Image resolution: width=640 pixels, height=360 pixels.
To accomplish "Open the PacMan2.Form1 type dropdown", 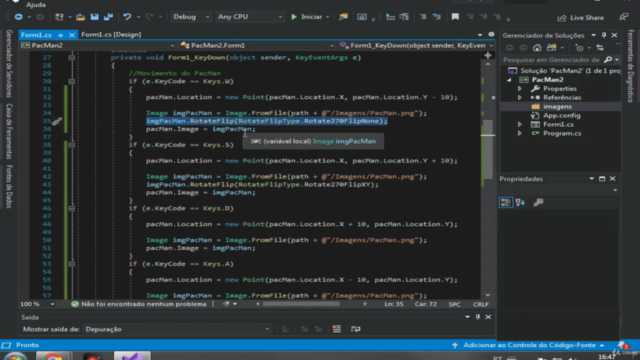I will (x=257, y=45).
